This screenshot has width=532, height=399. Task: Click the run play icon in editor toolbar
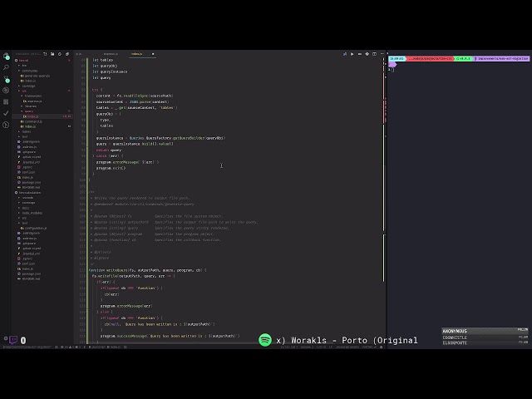pyautogui.click(x=352, y=54)
